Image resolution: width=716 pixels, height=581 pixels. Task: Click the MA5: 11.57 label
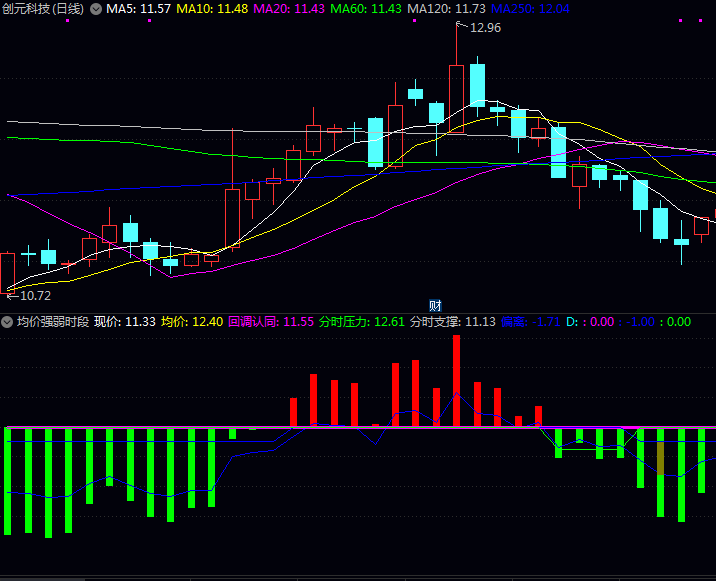tap(139, 9)
